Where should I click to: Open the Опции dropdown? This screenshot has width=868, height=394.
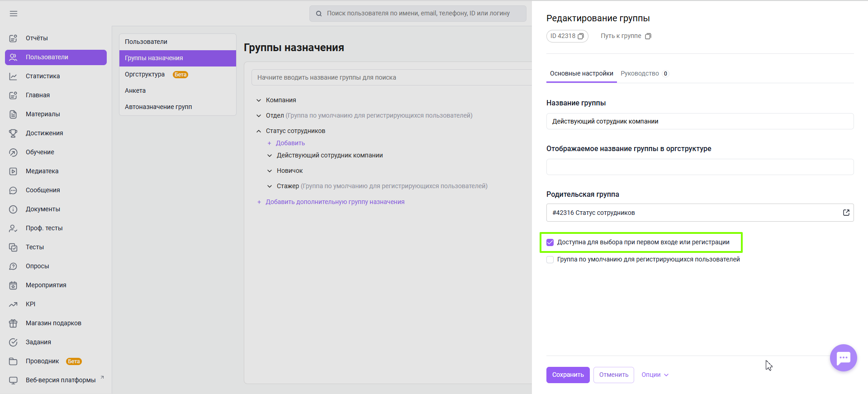point(655,375)
